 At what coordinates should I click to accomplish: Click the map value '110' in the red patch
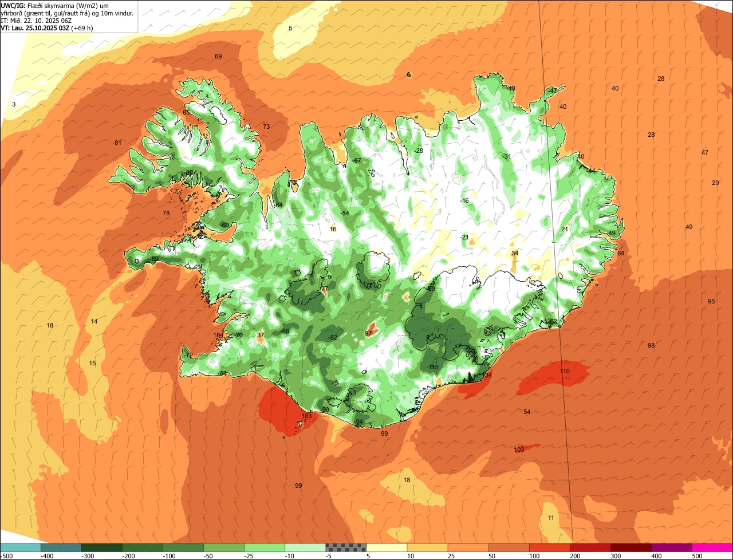point(565,371)
